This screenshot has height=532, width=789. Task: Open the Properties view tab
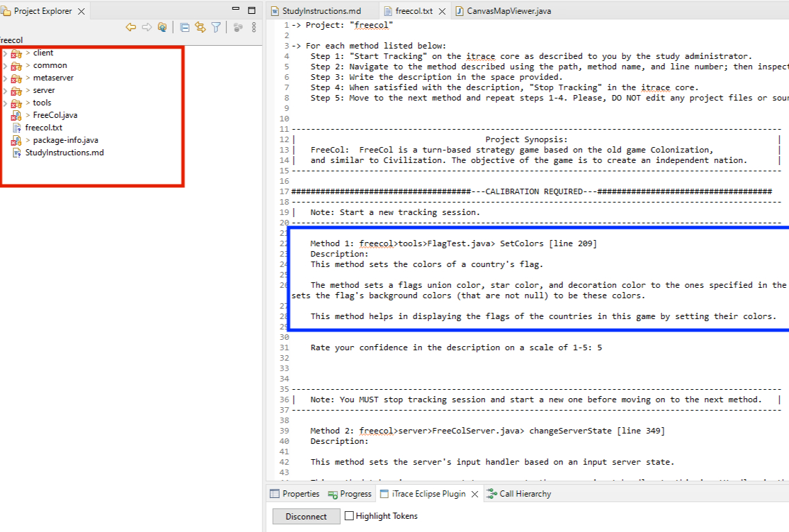295,494
